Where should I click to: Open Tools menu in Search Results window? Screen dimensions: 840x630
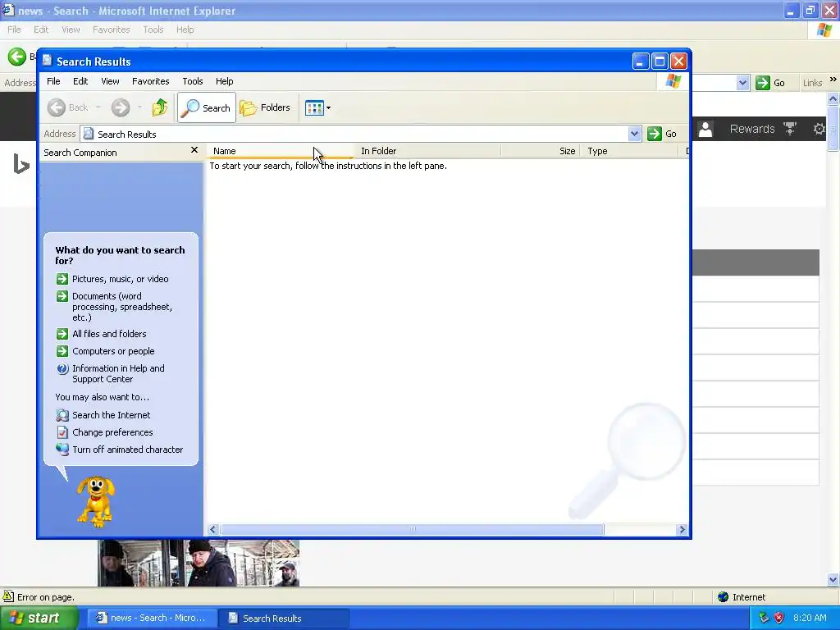tap(192, 81)
